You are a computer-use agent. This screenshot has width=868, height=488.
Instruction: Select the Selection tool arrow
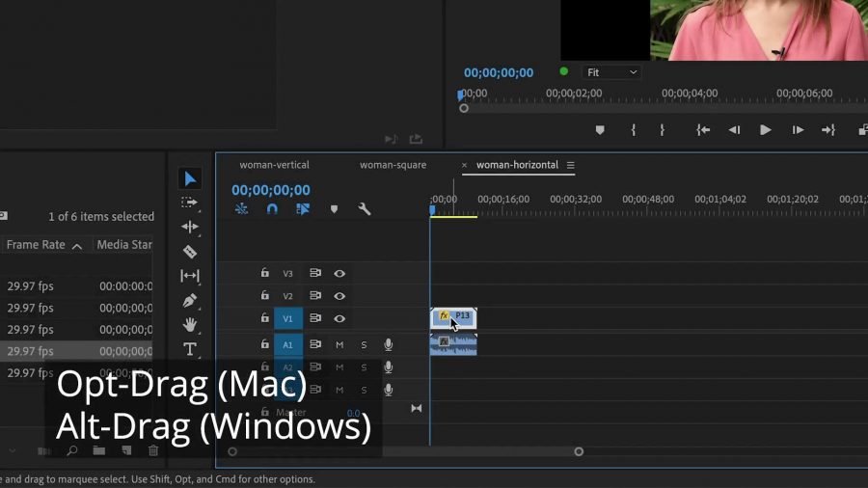(x=190, y=178)
